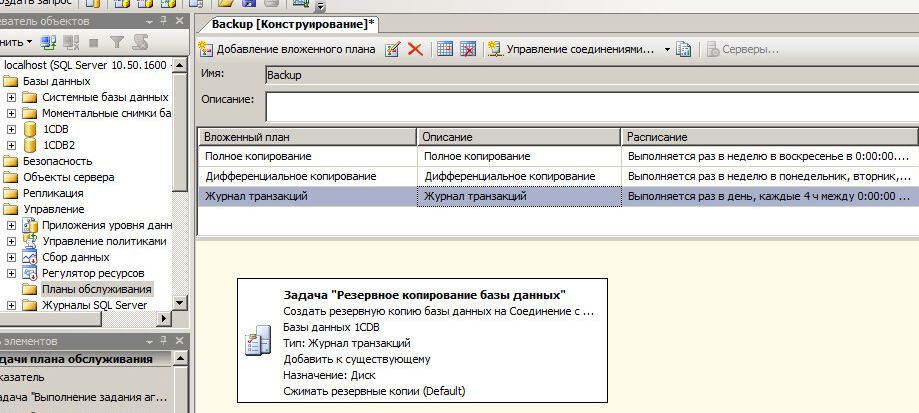Click the funnel filter icon in Object Explorer

pyautogui.click(x=117, y=42)
